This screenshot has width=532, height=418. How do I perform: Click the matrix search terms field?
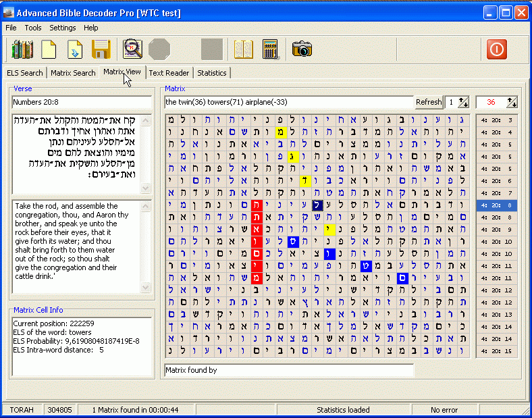[x=289, y=102]
